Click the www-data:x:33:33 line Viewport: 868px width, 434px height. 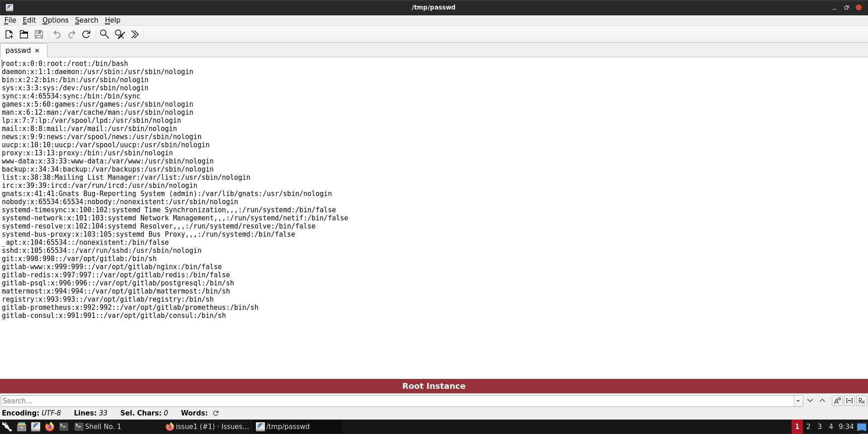108,161
